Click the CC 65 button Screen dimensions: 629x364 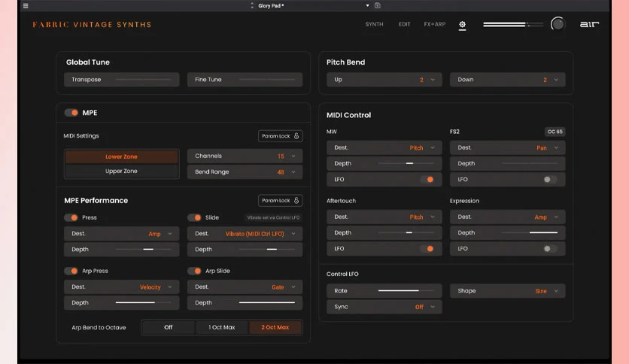click(x=555, y=132)
